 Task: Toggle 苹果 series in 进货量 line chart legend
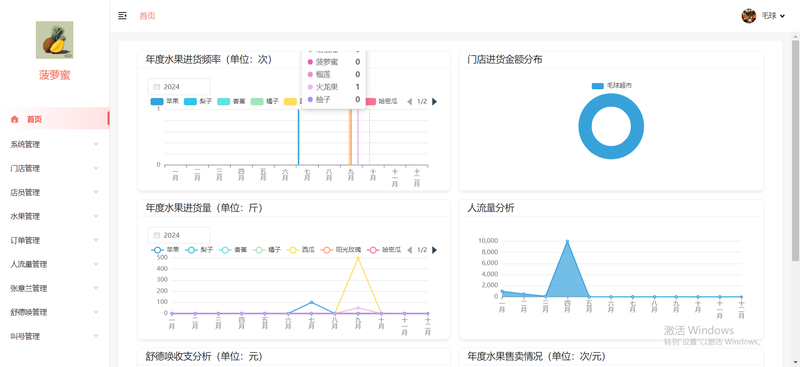[164, 250]
